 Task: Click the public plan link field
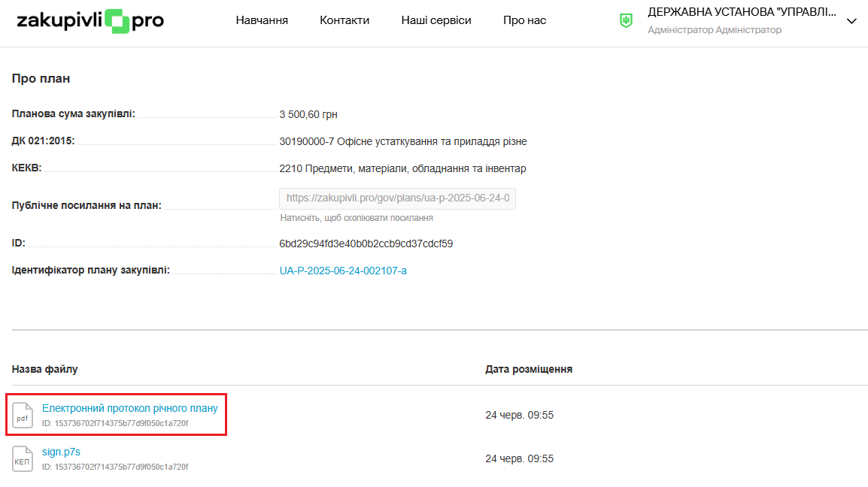coord(397,198)
